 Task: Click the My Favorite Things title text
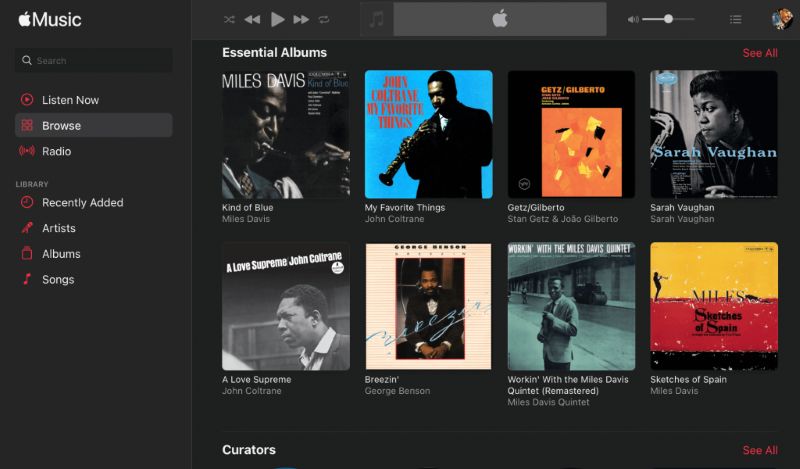pos(405,208)
